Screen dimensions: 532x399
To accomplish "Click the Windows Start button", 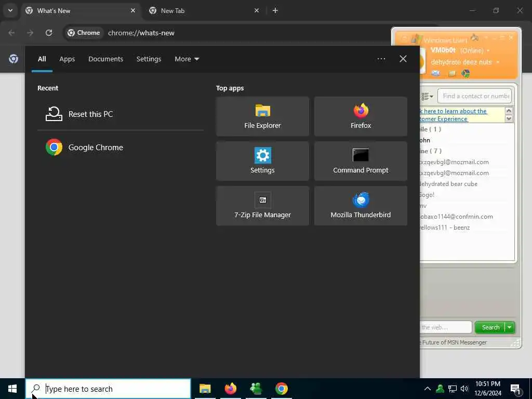I will tap(12, 389).
